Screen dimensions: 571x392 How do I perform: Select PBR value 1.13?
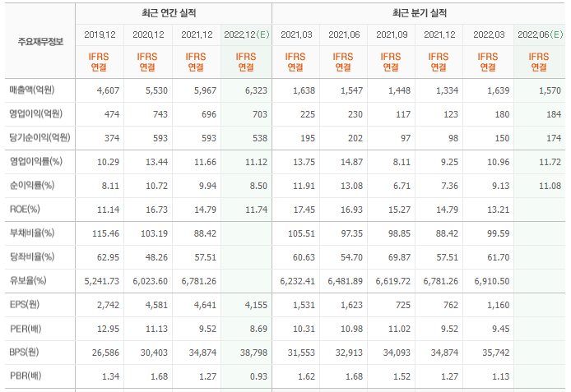[501, 376]
